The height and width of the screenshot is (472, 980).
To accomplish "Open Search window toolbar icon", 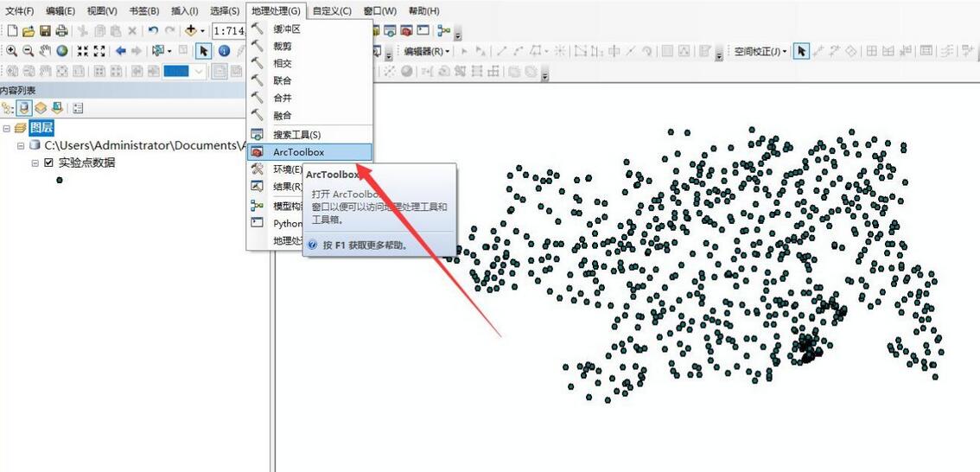I will pos(390,30).
